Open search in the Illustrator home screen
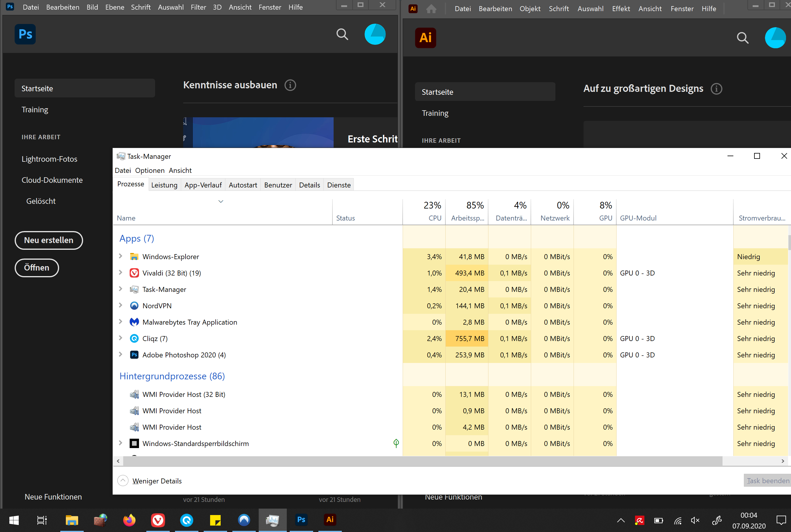 click(742, 38)
